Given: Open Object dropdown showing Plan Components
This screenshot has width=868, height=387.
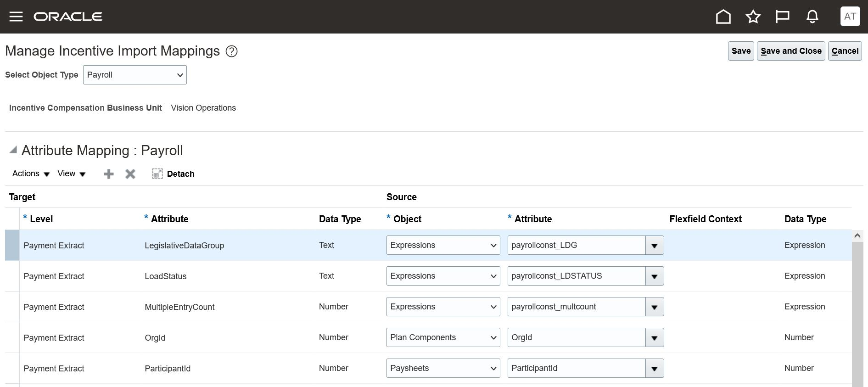Looking at the screenshot, I should (x=443, y=337).
